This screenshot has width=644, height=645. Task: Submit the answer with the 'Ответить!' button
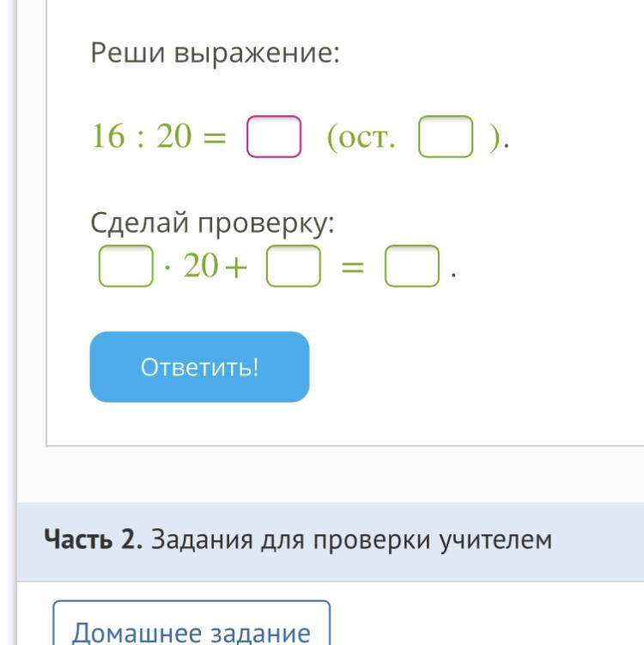point(199,367)
